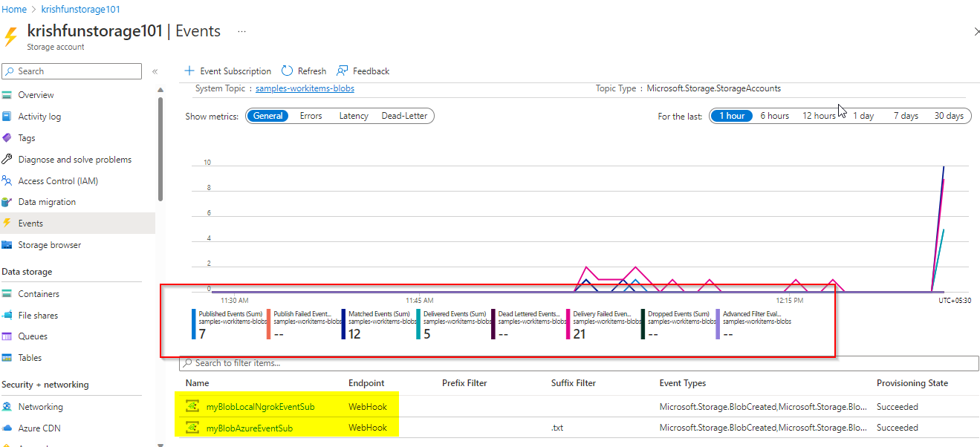Click Azure CDN icon
Viewport: 980px width, 447px height.
click(x=7, y=428)
